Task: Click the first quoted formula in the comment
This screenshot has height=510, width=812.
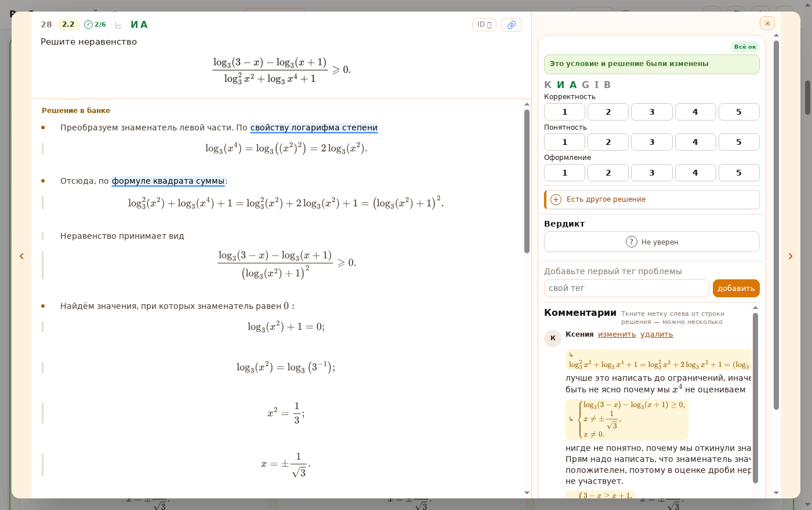Action: tap(658, 360)
